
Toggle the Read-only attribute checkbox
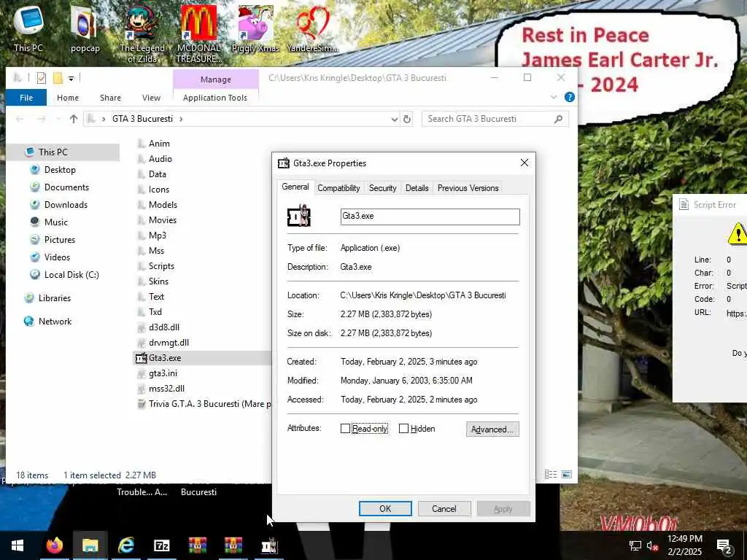345,429
